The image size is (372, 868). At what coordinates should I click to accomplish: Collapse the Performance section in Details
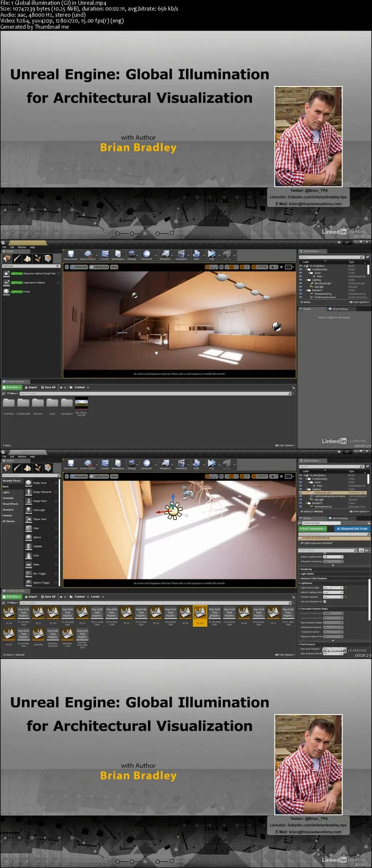pyautogui.click(x=299, y=644)
